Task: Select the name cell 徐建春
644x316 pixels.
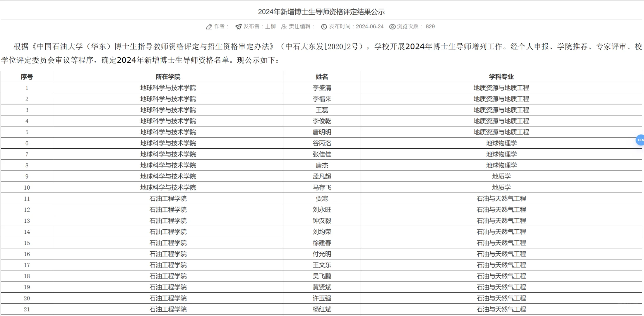Action: pos(322,243)
